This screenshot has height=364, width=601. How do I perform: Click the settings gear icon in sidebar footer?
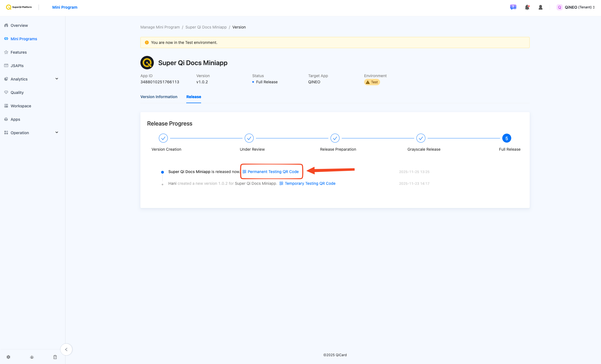[x=8, y=357]
